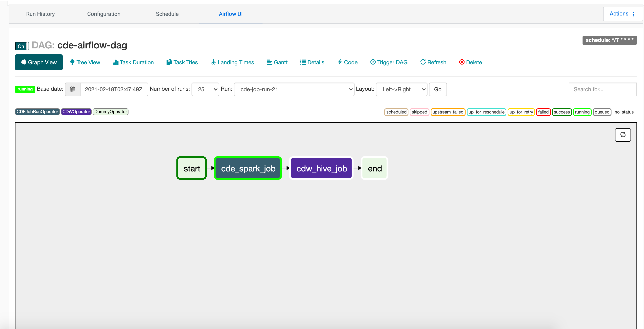Open the Gantt chart
Image resolution: width=644 pixels, height=329 pixels.
click(x=277, y=62)
